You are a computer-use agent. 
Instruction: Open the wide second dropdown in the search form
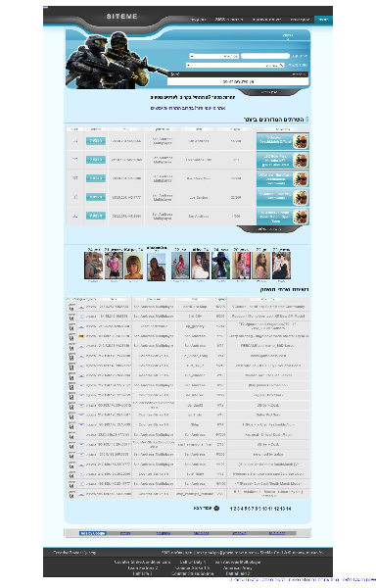coord(236,66)
